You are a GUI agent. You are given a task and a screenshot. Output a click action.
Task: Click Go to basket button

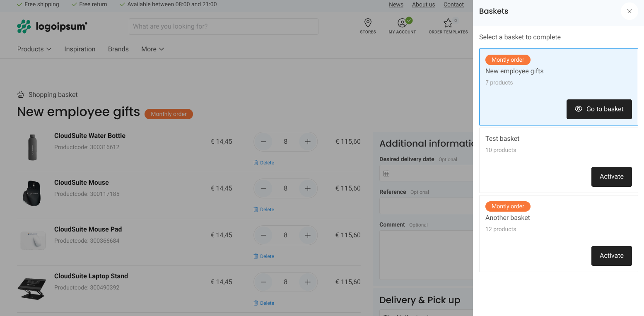coord(599,109)
